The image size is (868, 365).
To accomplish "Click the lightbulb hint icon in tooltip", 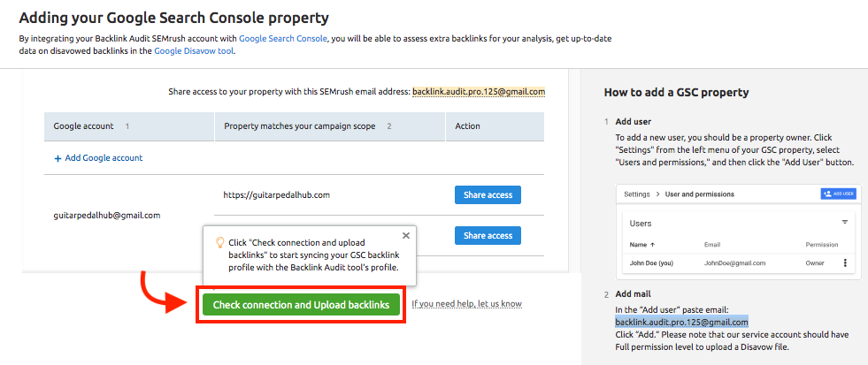I will pos(219,243).
